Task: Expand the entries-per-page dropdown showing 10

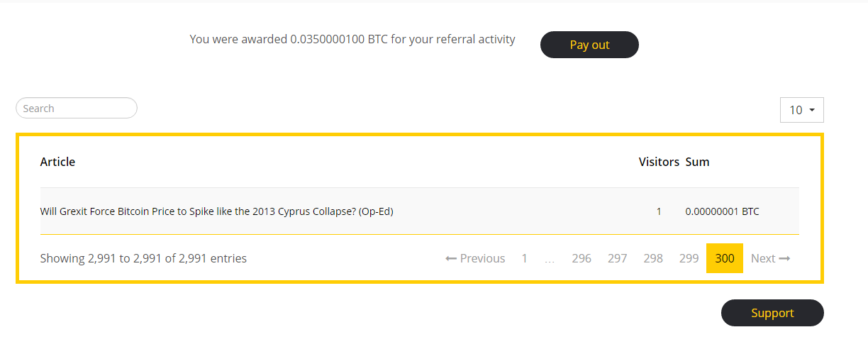Action: pos(801,110)
